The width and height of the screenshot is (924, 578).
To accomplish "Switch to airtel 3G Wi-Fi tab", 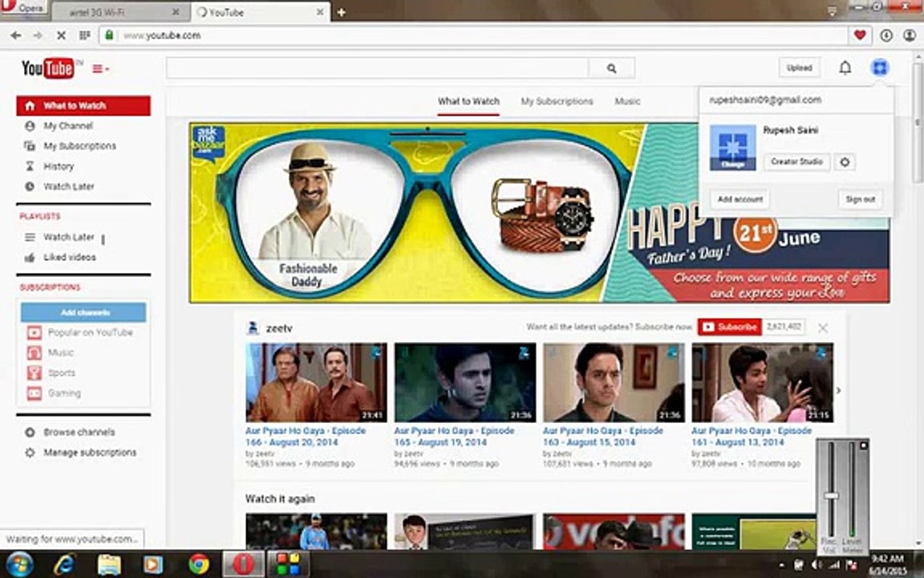I will click(120, 12).
